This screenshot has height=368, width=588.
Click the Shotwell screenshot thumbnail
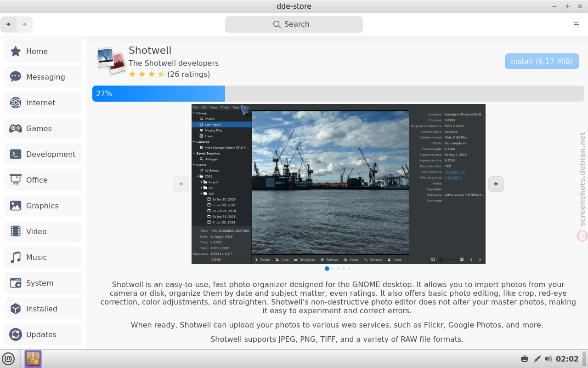pyautogui.click(x=339, y=184)
